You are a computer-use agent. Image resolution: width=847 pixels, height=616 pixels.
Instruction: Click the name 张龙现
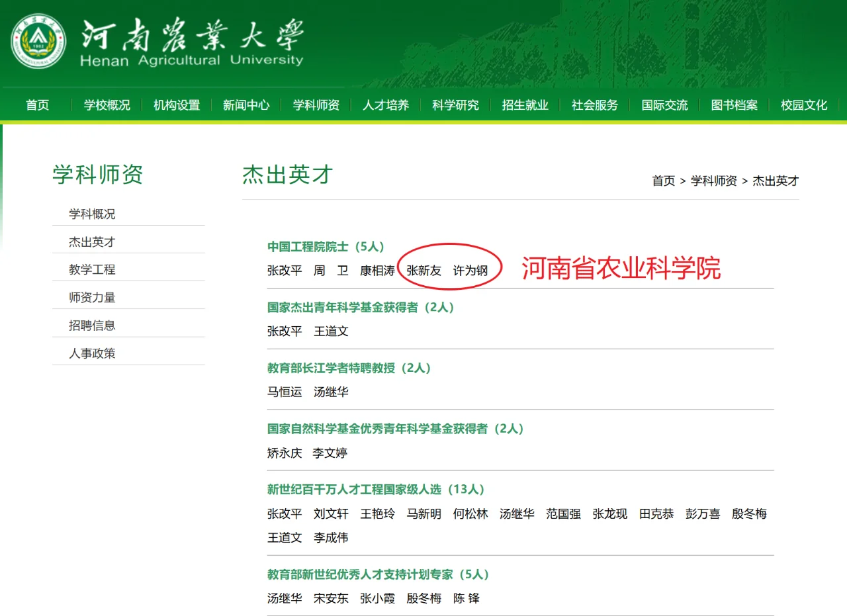pyautogui.click(x=610, y=514)
